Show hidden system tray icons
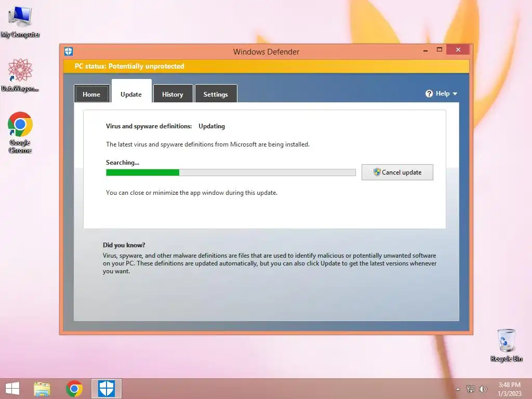 coord(458,389)
